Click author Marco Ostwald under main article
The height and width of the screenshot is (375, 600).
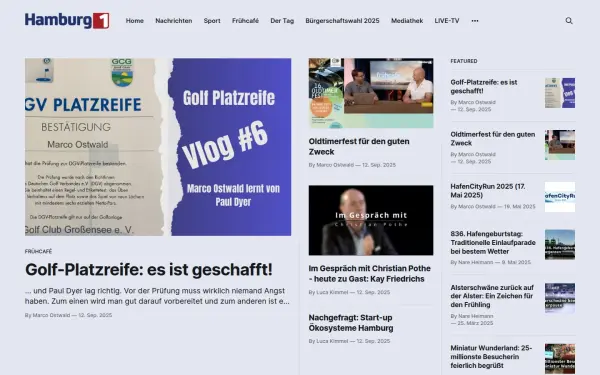coord(51,315)
